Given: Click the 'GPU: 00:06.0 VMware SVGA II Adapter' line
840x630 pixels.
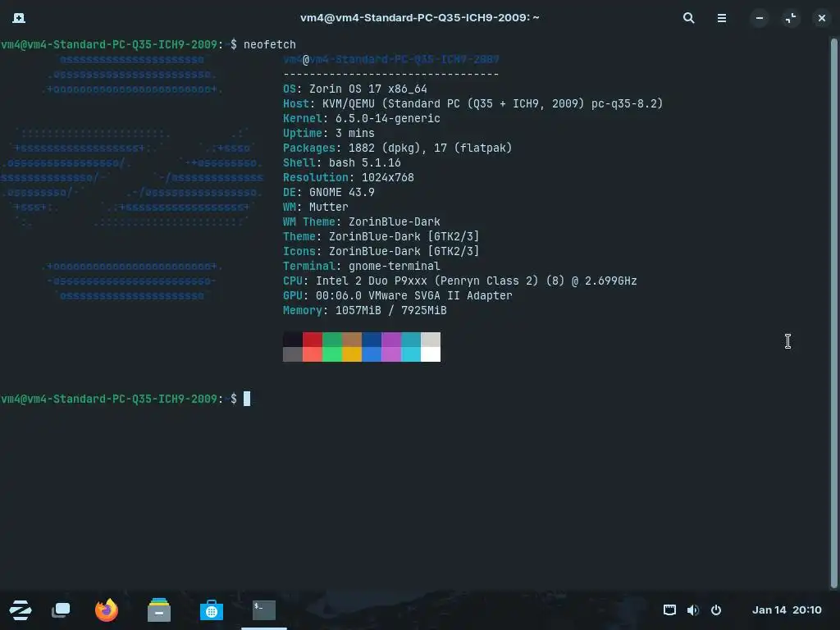Looking at the screenshot, I should click(x=398, y=295).
